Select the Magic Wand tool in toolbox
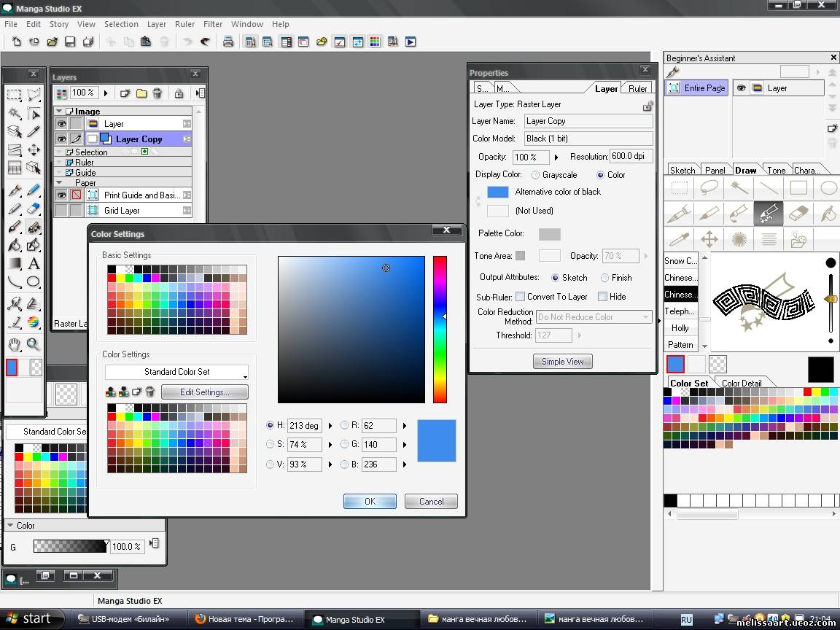840x630 pixels. coord(15,114)
